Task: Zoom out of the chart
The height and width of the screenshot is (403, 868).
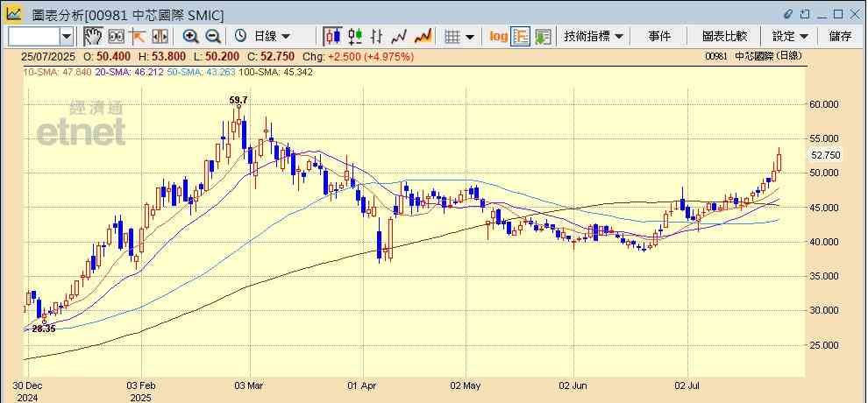Action: click(x=213, y=37)
